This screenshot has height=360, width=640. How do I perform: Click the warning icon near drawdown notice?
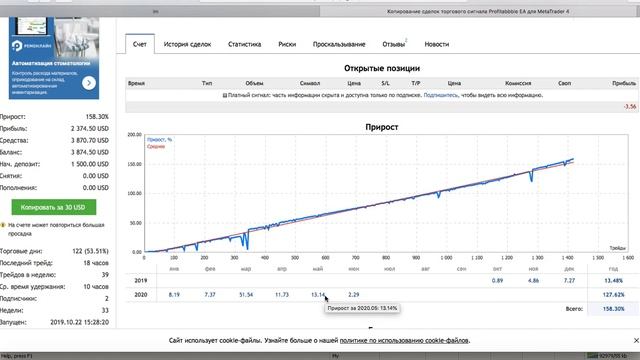3,225
